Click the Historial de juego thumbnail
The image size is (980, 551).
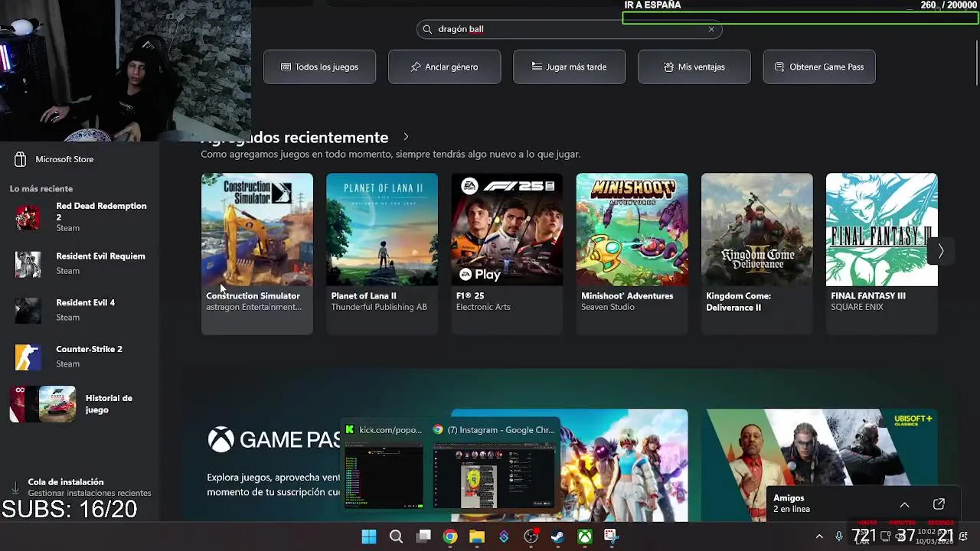pos(43,404)
